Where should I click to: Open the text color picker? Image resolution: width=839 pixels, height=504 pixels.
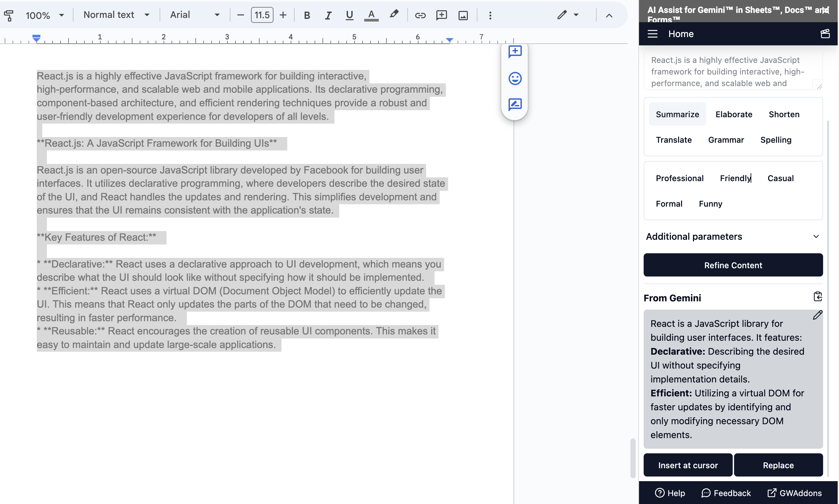(x=371, y=15)
